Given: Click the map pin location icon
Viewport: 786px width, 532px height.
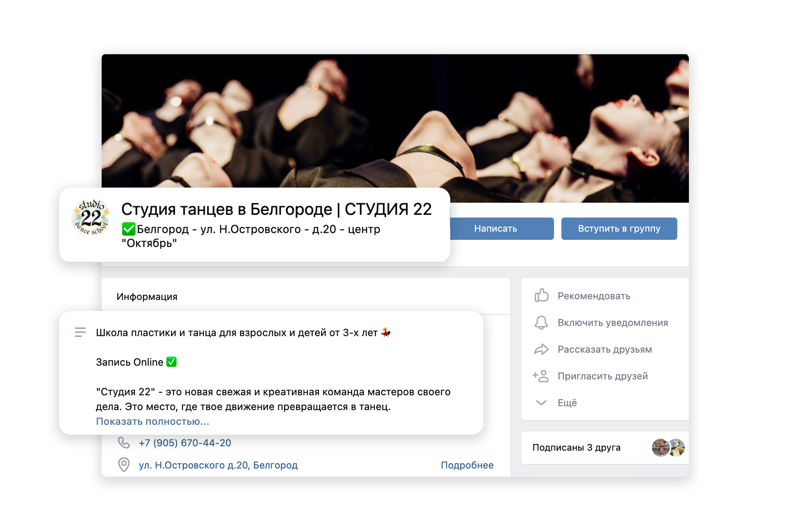Looking at the screenshot, I should pyautogui.click(x=124, y=465).
